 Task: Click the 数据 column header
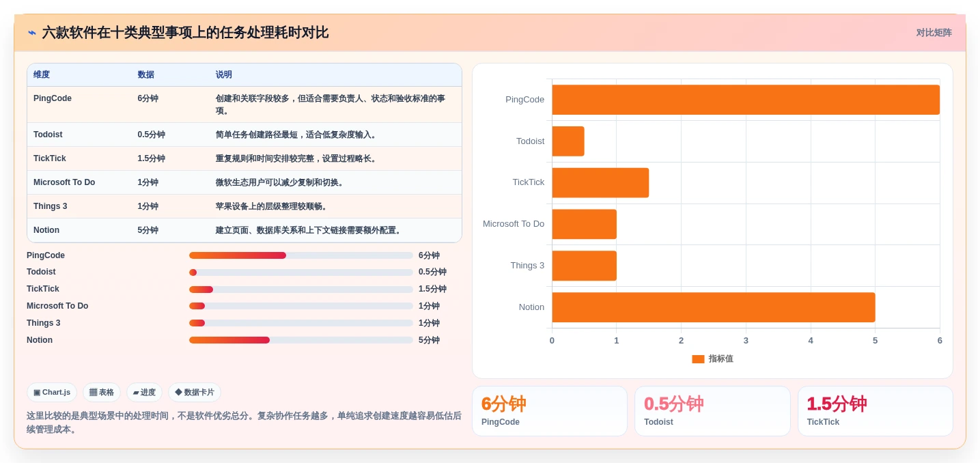click(146, 74)
